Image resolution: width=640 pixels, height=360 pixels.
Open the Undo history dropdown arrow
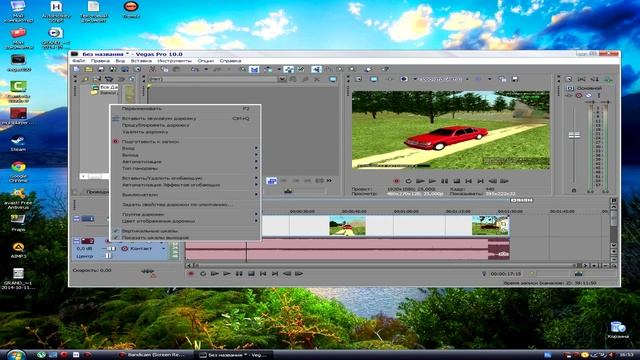(206, 69)
